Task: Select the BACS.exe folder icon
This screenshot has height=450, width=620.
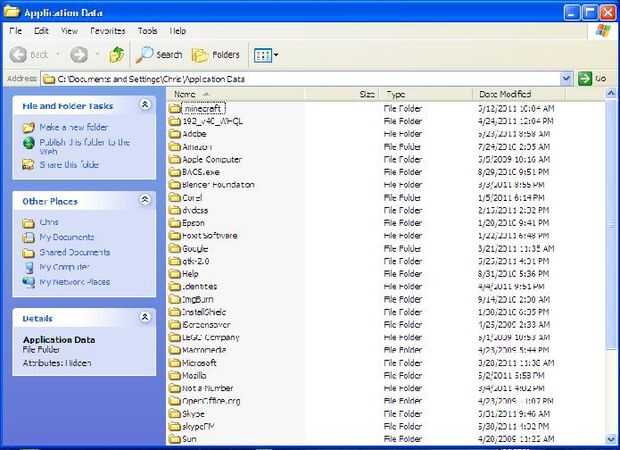Action: pos(175,172)
